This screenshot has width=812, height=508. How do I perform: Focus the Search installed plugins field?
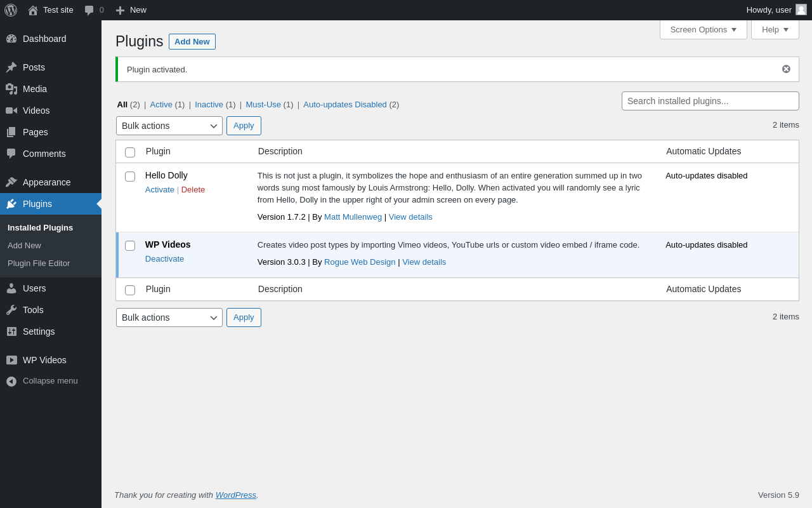coord(710,101)
